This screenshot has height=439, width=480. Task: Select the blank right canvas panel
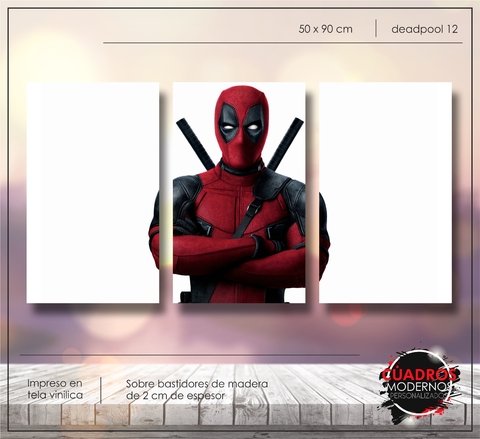tap(385, 193)
